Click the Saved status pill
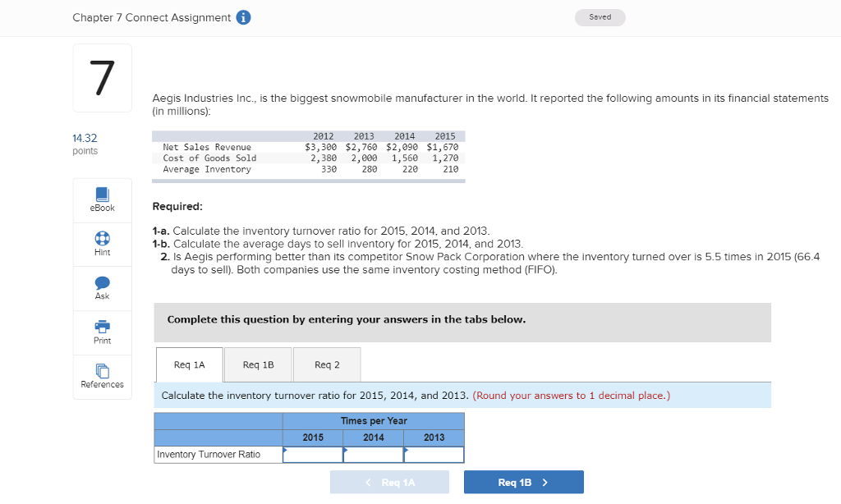Screen dimensions: 841x504 point(600,16)
